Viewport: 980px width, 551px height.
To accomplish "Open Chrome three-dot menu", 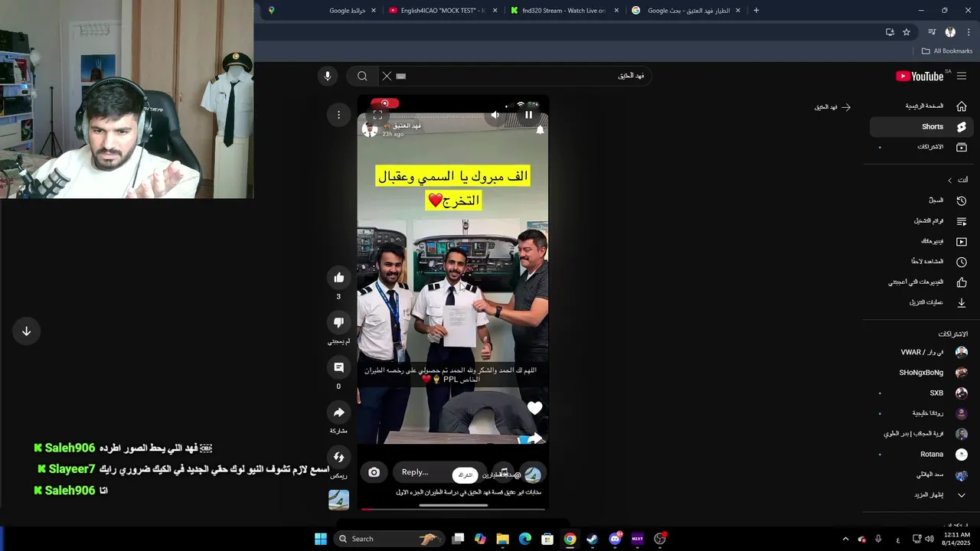I will point(969,32).
